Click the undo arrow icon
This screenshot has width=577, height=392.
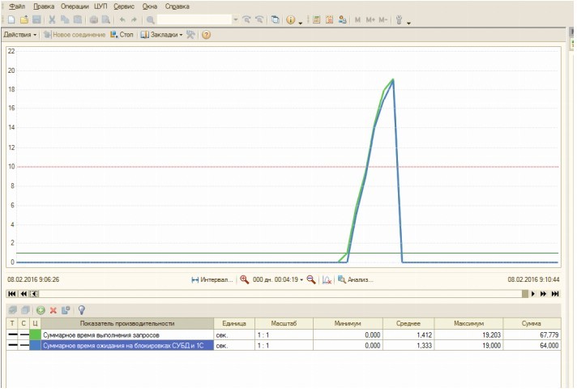(122, 20)
